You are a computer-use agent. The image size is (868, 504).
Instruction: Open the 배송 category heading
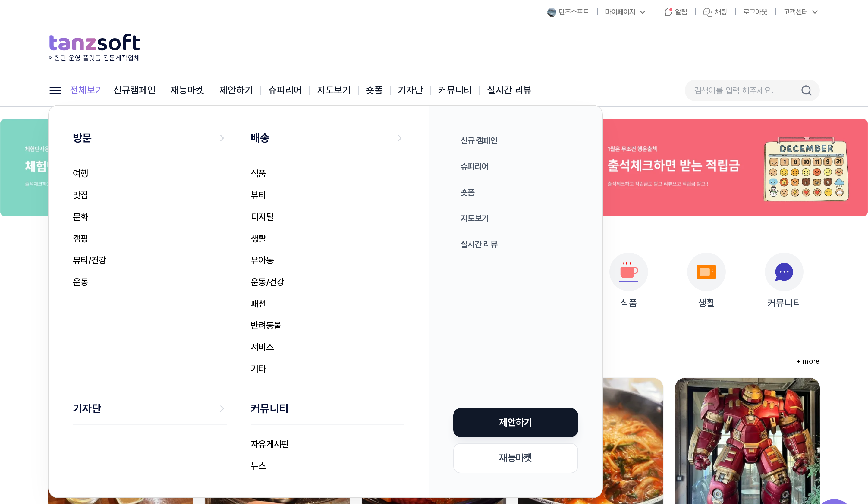[260, 138]
